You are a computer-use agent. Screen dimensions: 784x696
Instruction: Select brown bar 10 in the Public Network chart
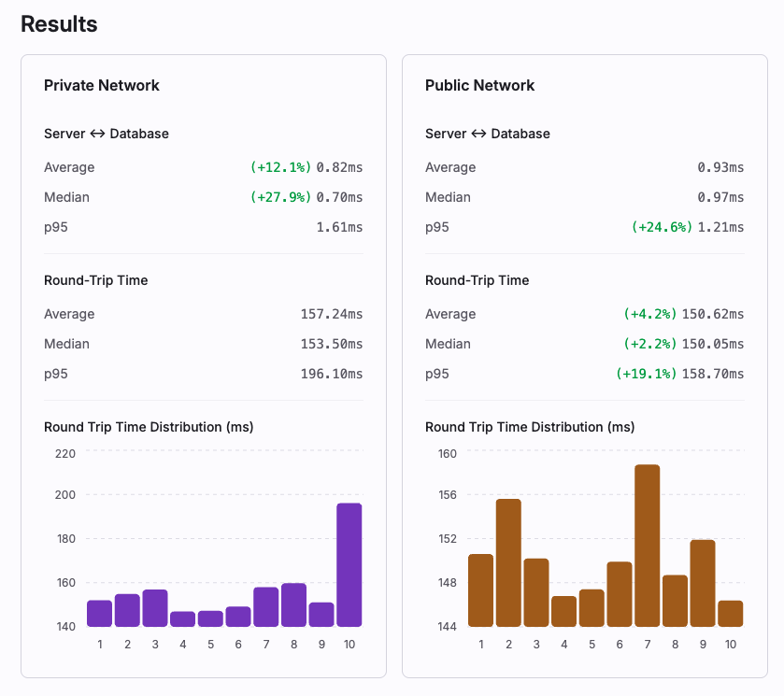pos(731,614)
